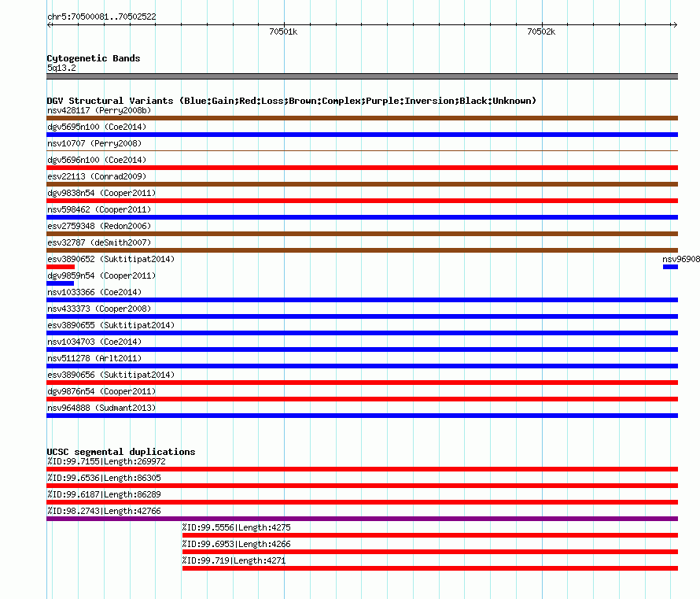The image size is (700, 599).
Task: Click brown bar under esv22113
Action: [362, 184]
